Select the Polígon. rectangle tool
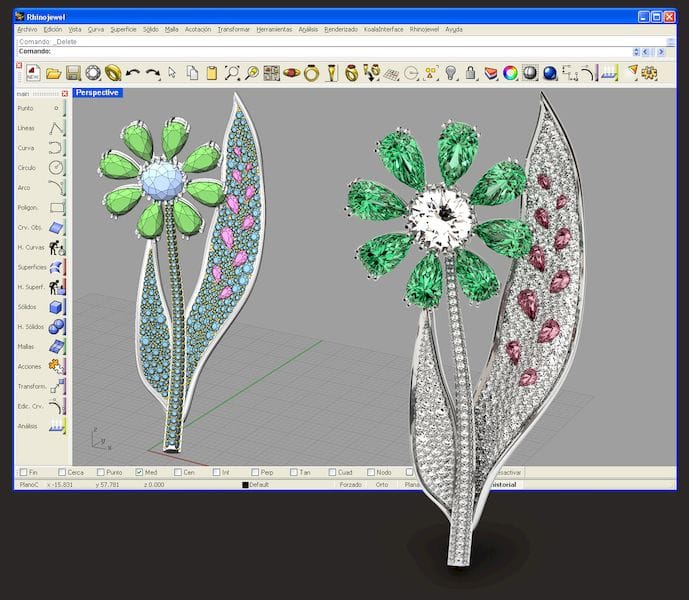Image resolution: width=689 pixels, height=600 pixels. tap(57, 207)
